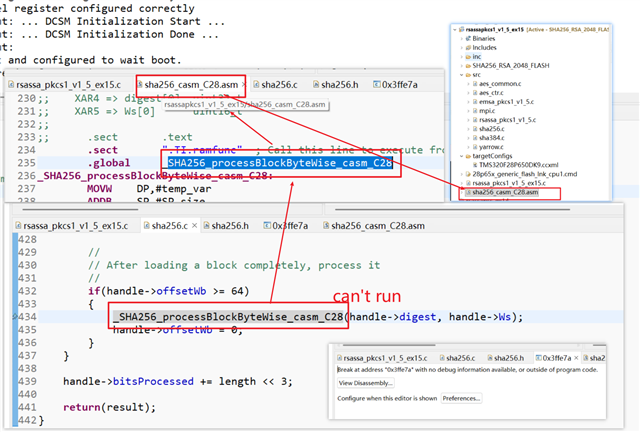Click the sha384.c file icon in tree
Image resolution: width=640 pixels, height=432 pixels.
pyautogui.click(x=475, y=138)
